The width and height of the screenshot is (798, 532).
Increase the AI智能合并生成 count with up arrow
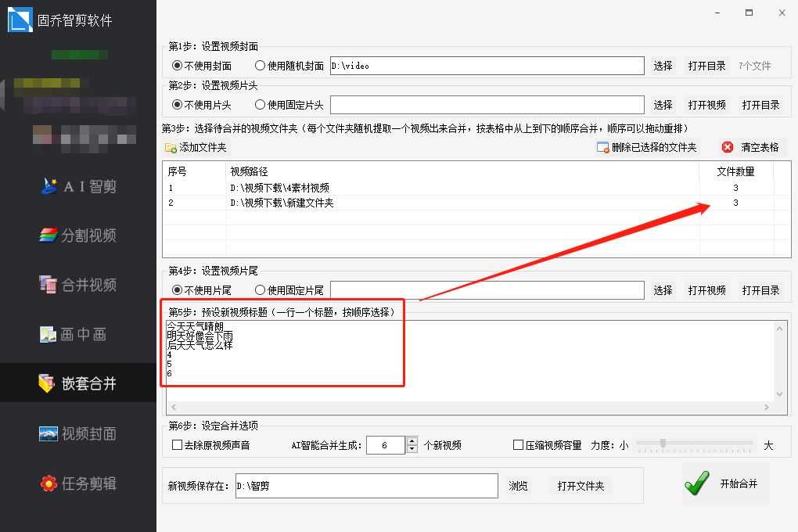point(412,441)
